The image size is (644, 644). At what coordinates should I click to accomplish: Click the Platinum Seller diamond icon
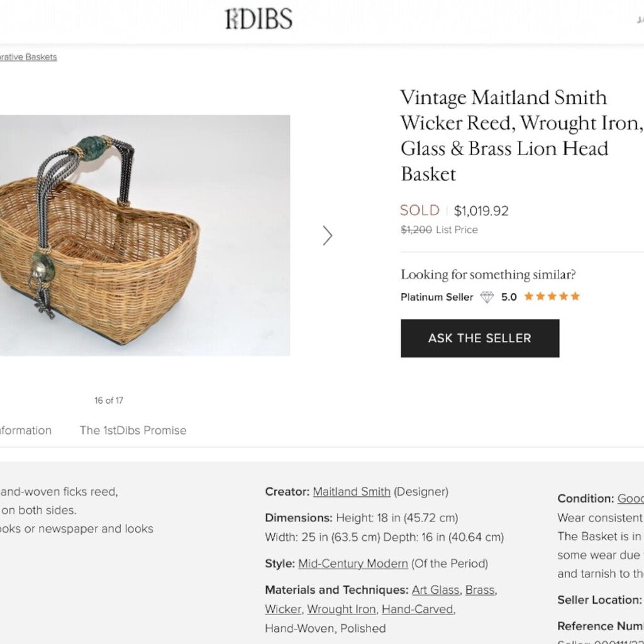pos(487,297)
